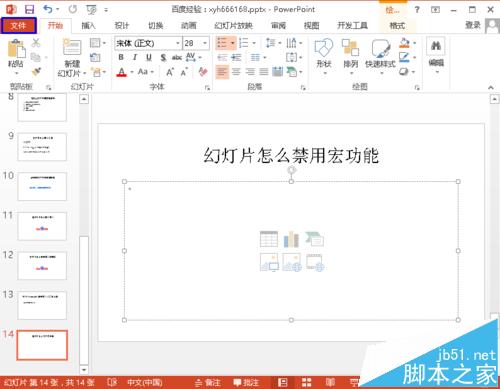
Task: Click the decrease indent level icon
Action: pos(222,57)
